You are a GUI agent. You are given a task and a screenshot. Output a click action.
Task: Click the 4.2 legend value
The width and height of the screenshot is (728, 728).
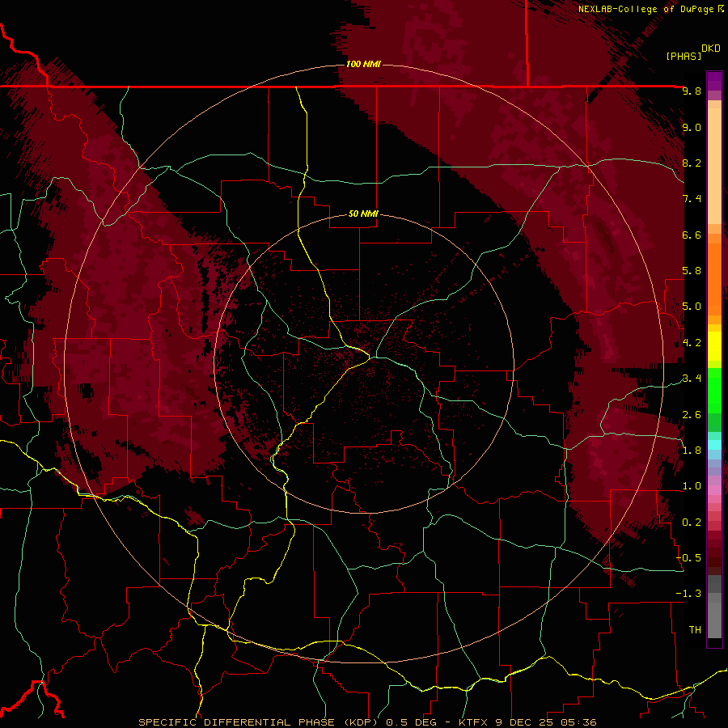coord(692,343)
